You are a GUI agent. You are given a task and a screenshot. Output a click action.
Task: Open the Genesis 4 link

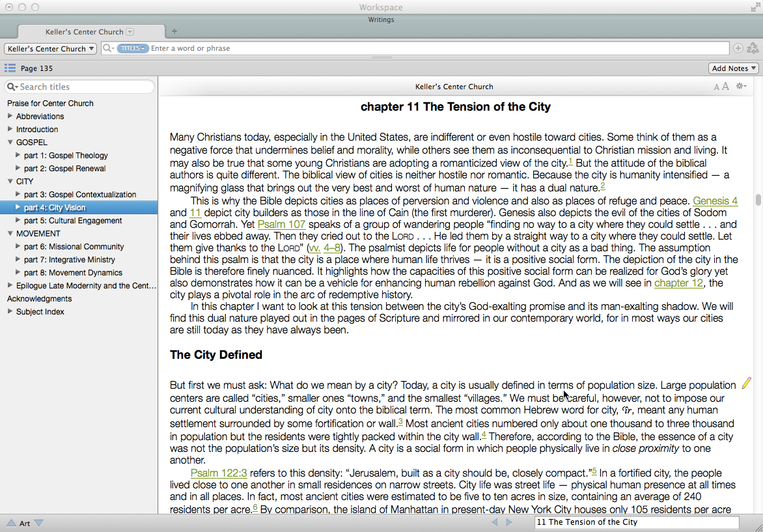click(x=715, y=201)
